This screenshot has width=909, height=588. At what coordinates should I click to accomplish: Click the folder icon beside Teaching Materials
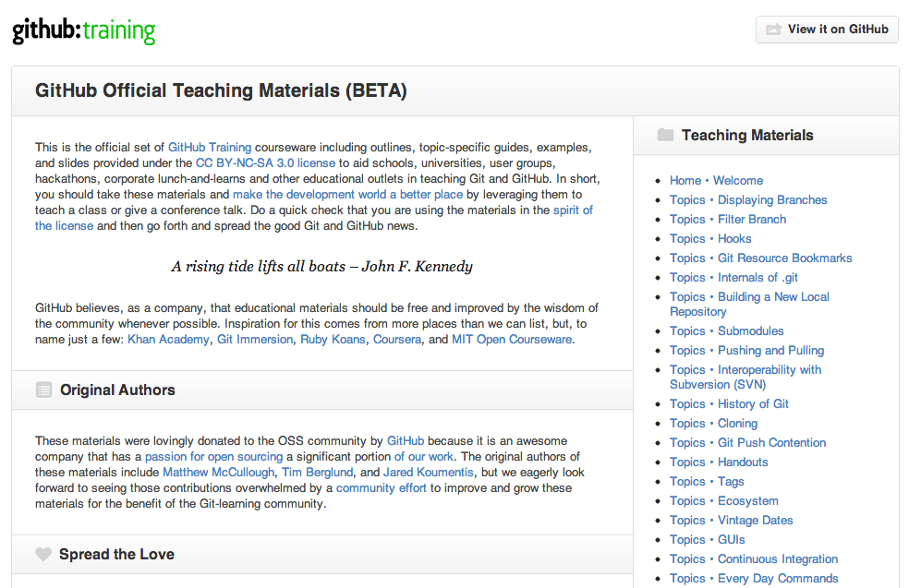[665, 135]
